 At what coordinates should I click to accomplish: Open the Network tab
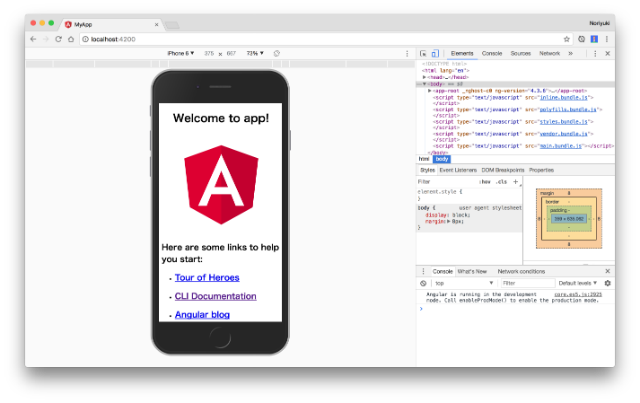click(549, 53)
